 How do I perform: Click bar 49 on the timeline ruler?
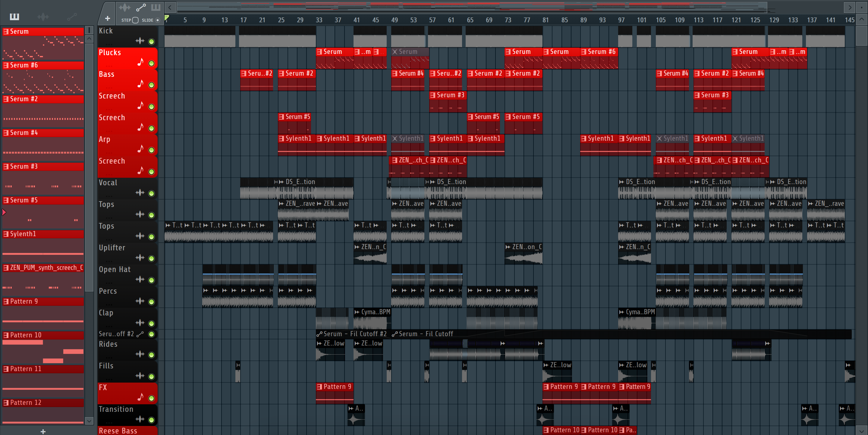click(x=395, y=20)
